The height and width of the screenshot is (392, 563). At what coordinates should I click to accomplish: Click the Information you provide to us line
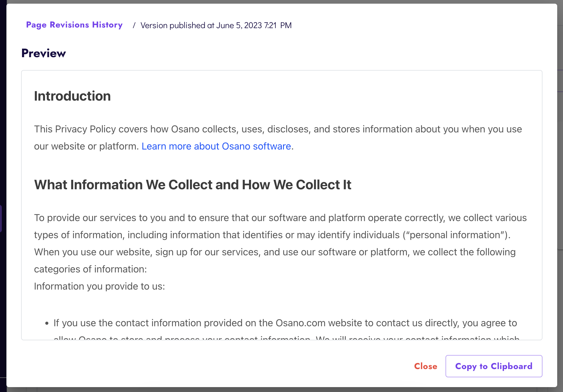99,286
